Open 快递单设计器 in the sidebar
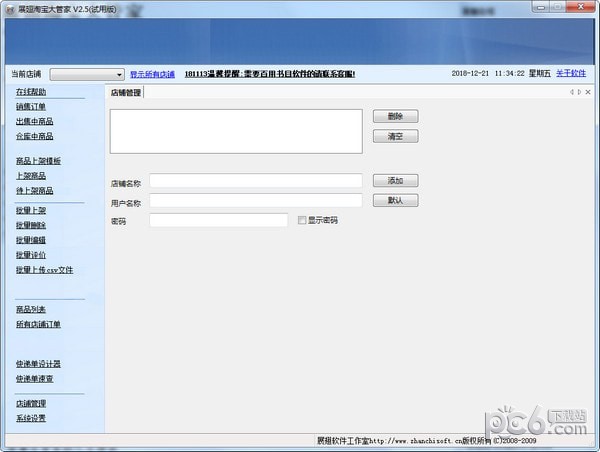 (38, 364)
